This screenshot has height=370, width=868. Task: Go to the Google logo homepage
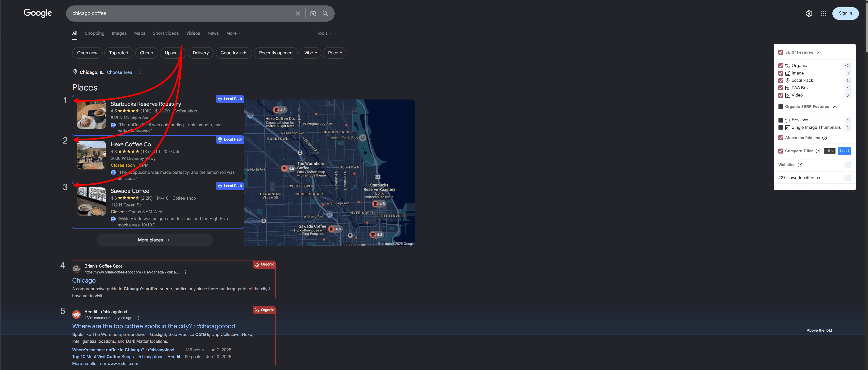[38, 13]
